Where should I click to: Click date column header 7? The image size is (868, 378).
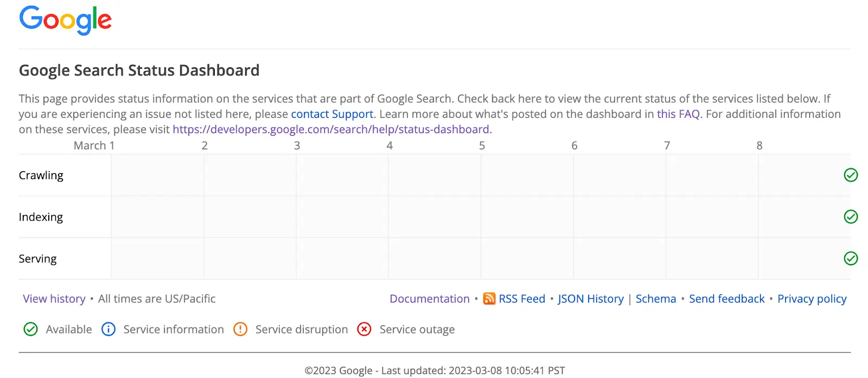coord(667,146)
